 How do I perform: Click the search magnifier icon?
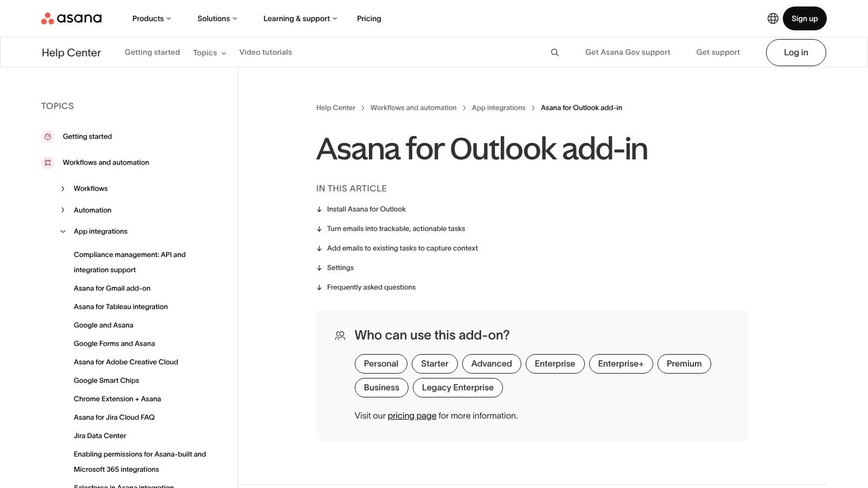click(555, 53)
